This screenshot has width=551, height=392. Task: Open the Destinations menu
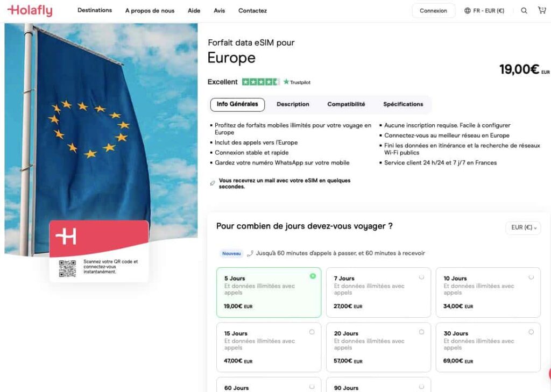[95, 10]
